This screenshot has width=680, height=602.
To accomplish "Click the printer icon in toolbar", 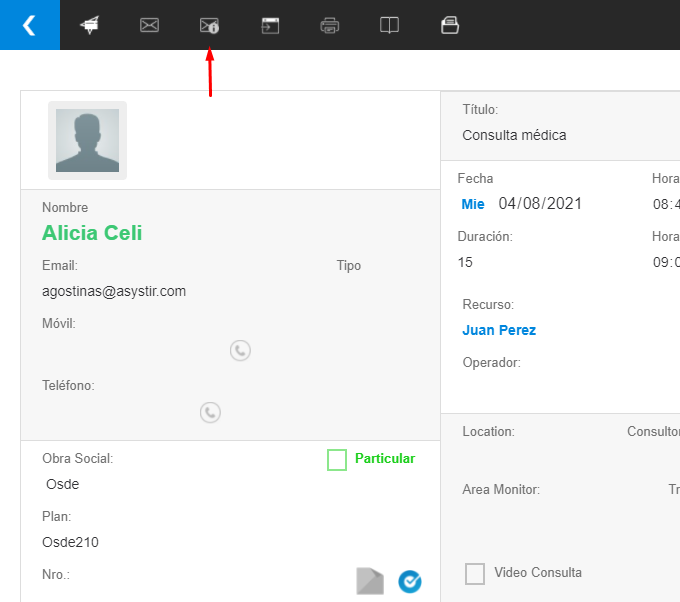I will click(330, 26).
